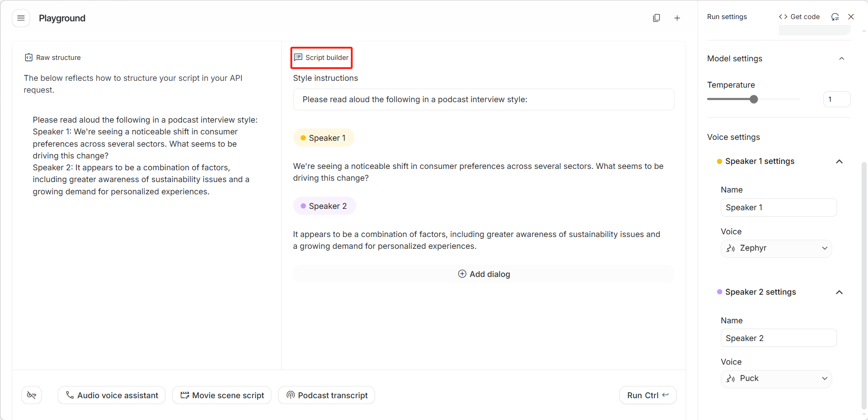Select the Speaker 1 dialog chip
The height and width of the screenshot is (420, 868).
pyautogui.click(x=324, y=138)
